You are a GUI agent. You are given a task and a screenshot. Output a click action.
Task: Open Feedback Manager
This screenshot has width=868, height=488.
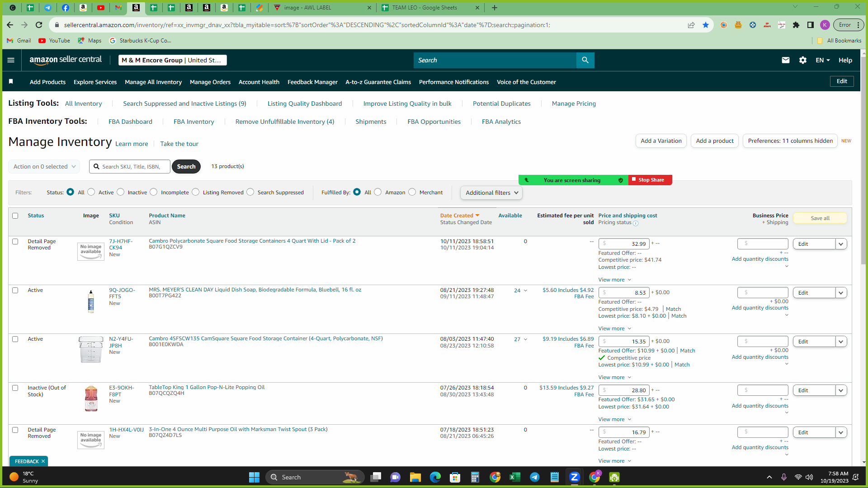(x=312, y=82)
